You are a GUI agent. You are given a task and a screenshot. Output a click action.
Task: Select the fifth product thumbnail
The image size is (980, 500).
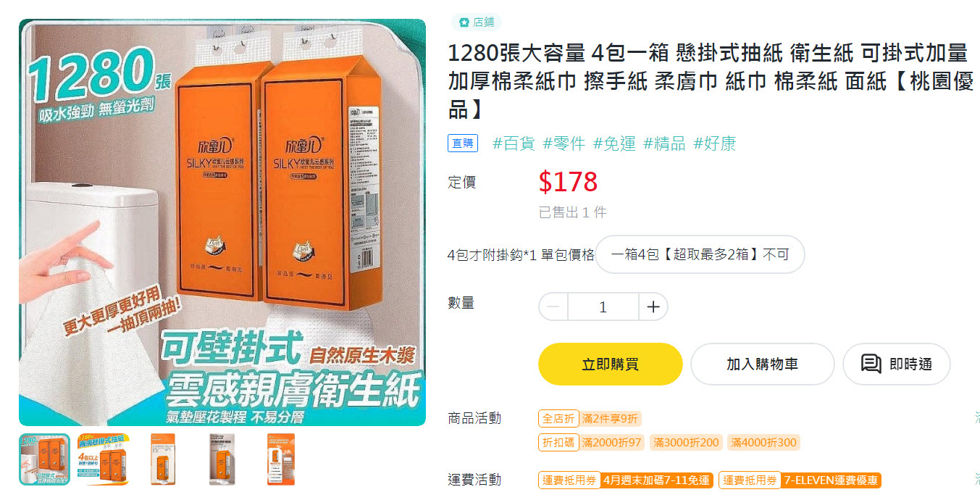coord(281,459)
